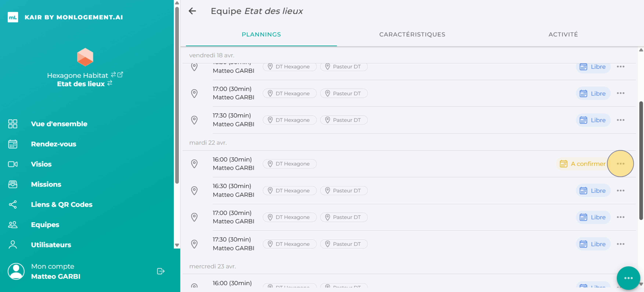Open options menu for mardi 16:30 slot
Image resolution: width=644 pixels, height=292 pixels.
(620, 191)
